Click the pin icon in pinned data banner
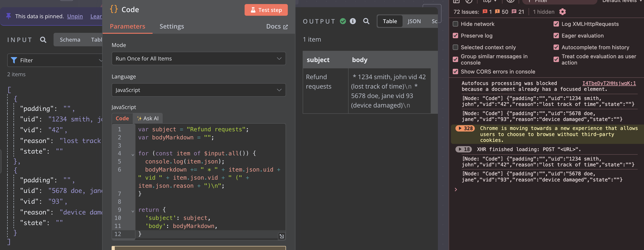 coord(9,16)
